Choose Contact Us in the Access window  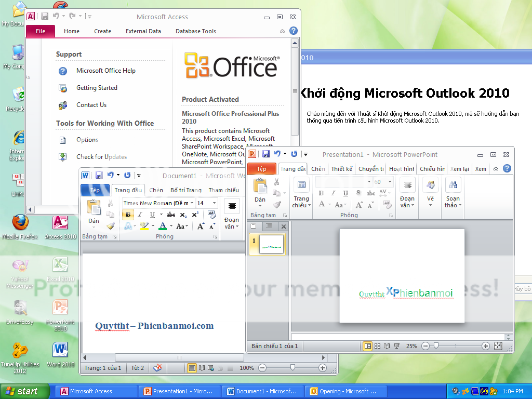point(91,105)
